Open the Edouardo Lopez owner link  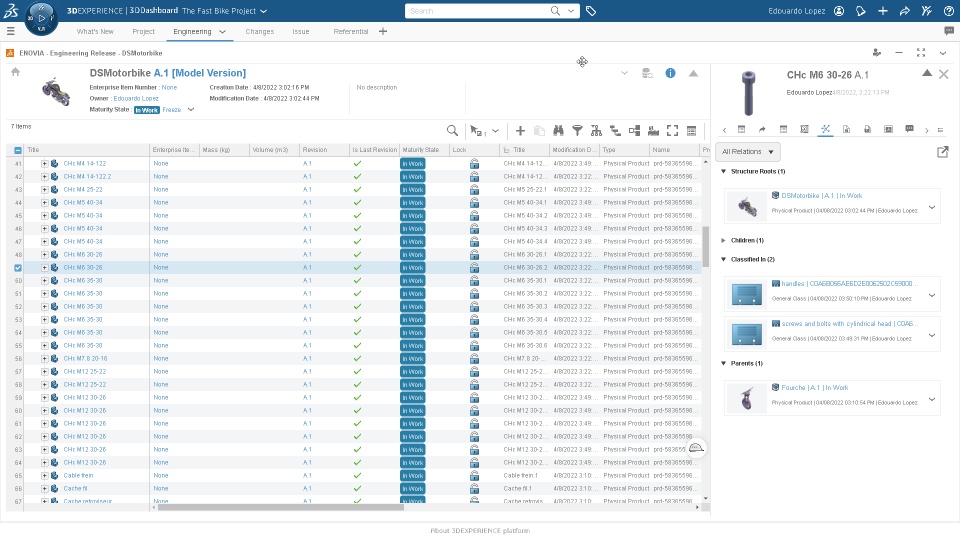click(136, 98)
